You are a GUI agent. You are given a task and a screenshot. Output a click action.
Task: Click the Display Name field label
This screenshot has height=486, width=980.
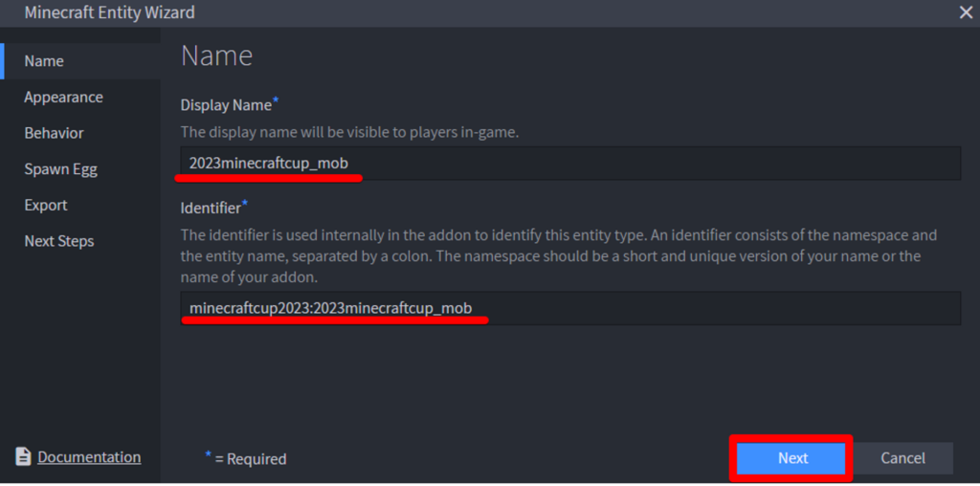227,105
